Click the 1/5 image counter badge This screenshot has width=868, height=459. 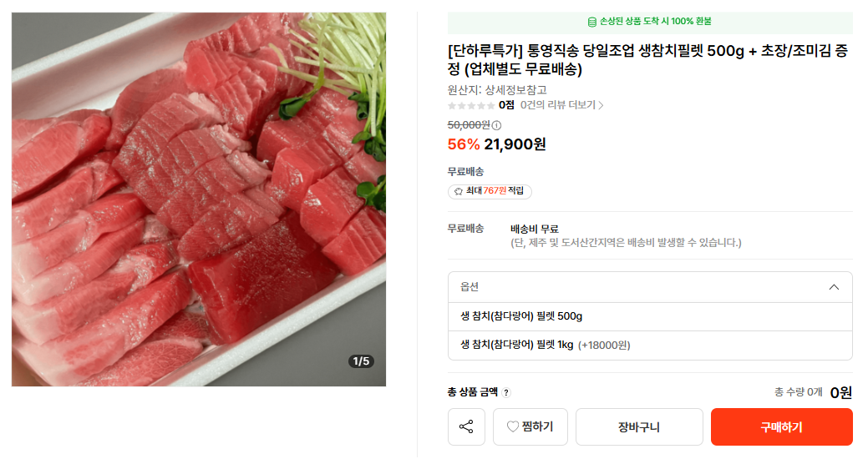click(x=361, y=361)
